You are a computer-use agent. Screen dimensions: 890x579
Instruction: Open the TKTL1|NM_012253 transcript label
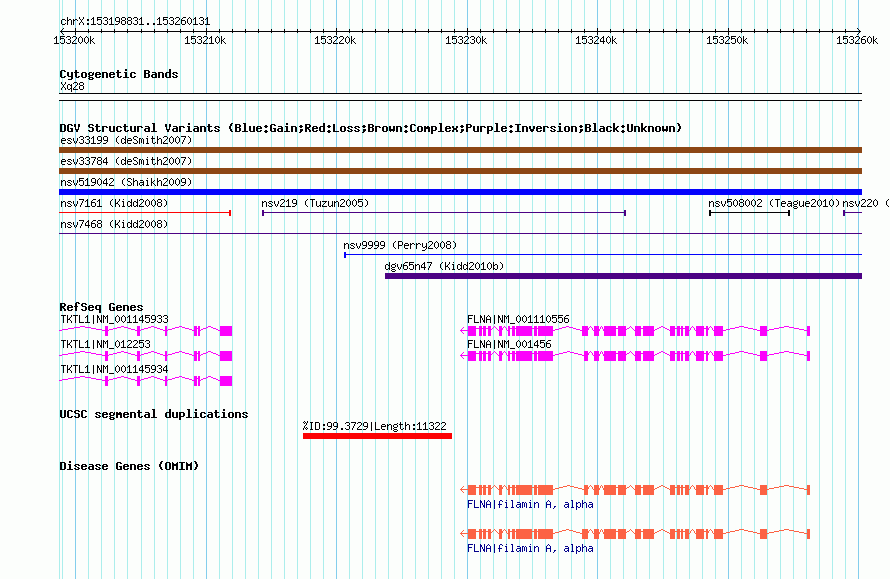point(106,345)
